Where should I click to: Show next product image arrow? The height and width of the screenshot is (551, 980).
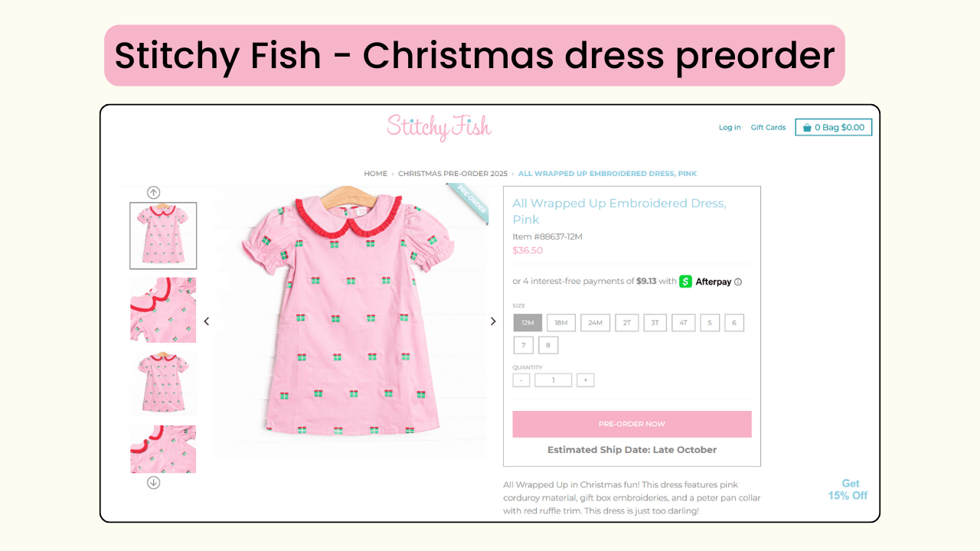coord(493,321)
